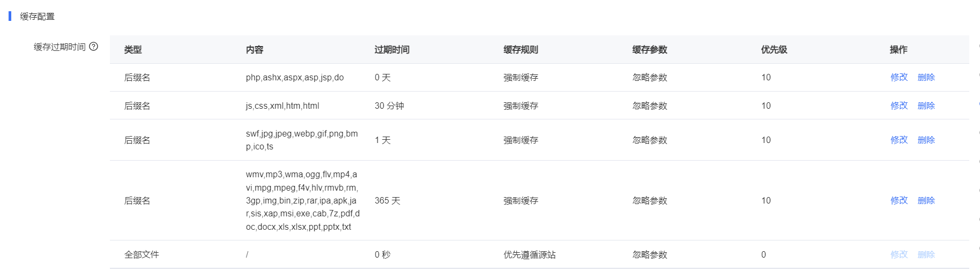The width and height of the screenshot is (980, 271).
Task: Click 修改 in the swf,jpg,jpeg row
Action: [x=899, y=140]
